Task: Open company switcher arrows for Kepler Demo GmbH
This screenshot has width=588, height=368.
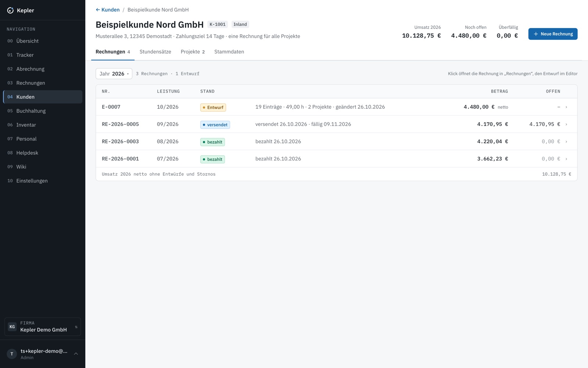Action: coord(76,327)
